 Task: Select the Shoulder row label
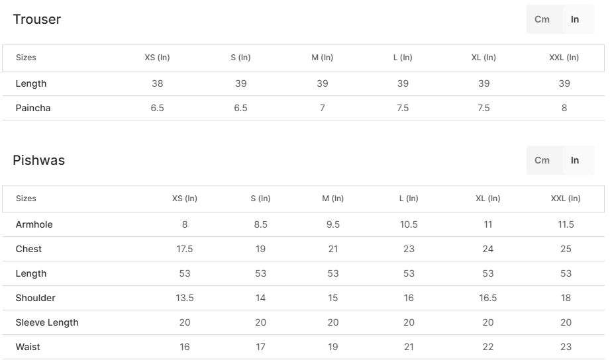tap(36, 298)
